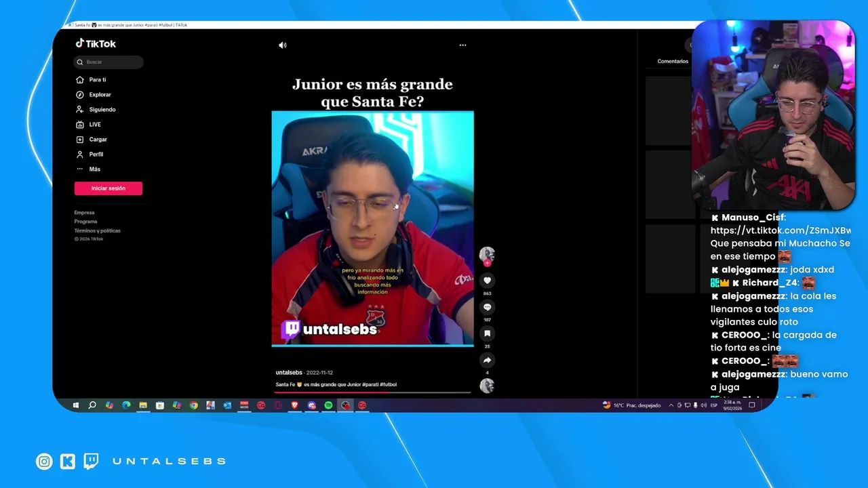Click the Iniciar sesión button

(x=108, y=188)
